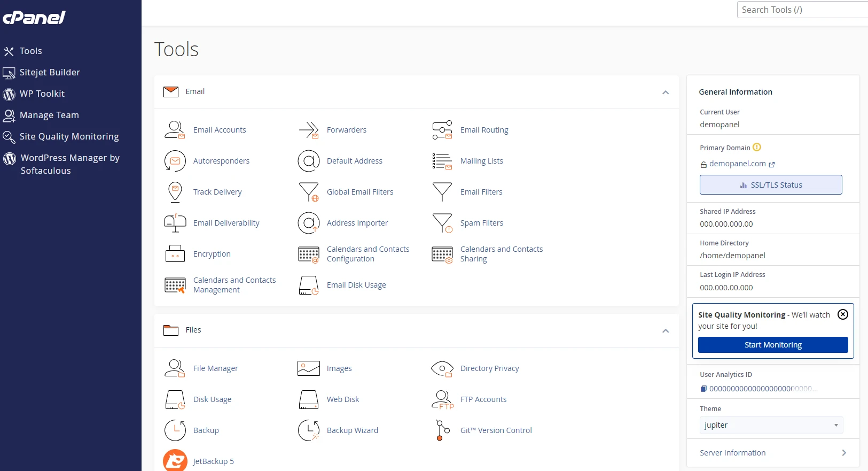Open the Web Disk icon
The width and height of the screenshot is (868, 471).
click(x=309, y=399)
